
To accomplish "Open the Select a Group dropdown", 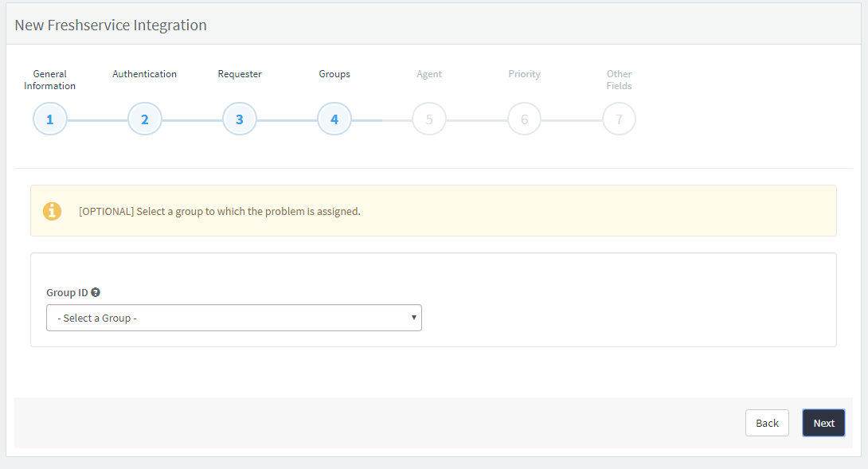I will tap(234, 318).
